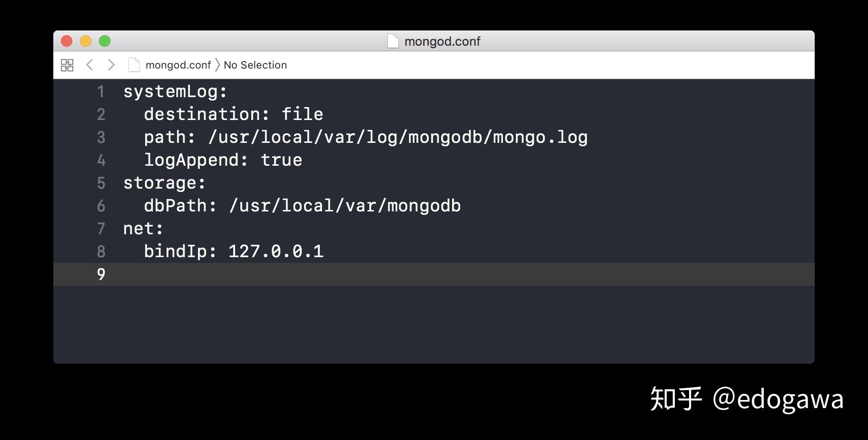Zoom the window with the green button

[105, 41]
